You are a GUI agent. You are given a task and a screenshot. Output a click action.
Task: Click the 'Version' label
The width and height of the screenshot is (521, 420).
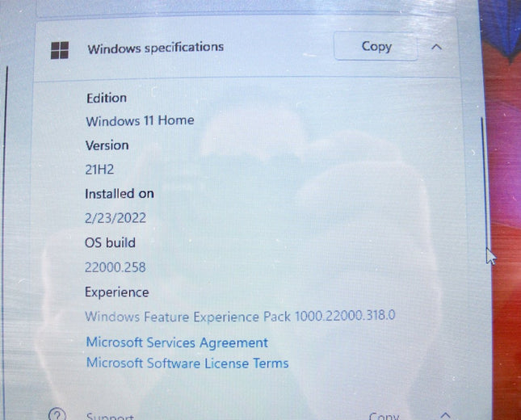[107, 145]
